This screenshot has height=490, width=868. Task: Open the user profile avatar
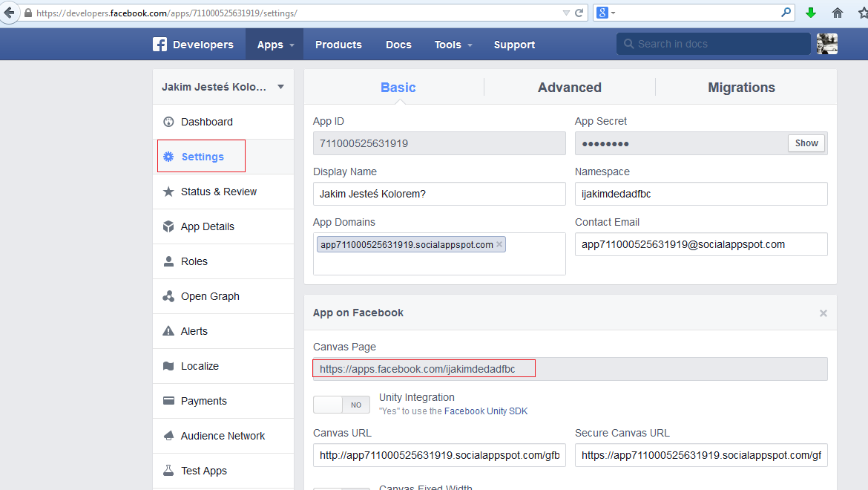[827, 44]
